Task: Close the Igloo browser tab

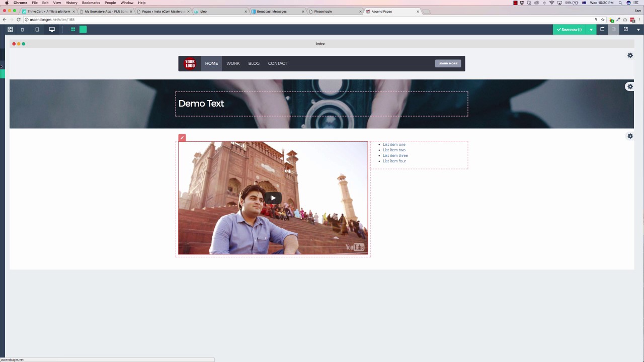Action: point(246,12)
